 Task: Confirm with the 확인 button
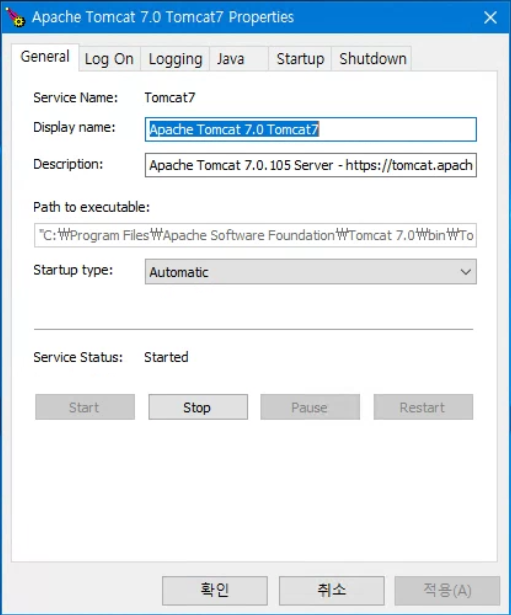pyautogui.click(x=215, y=590)
